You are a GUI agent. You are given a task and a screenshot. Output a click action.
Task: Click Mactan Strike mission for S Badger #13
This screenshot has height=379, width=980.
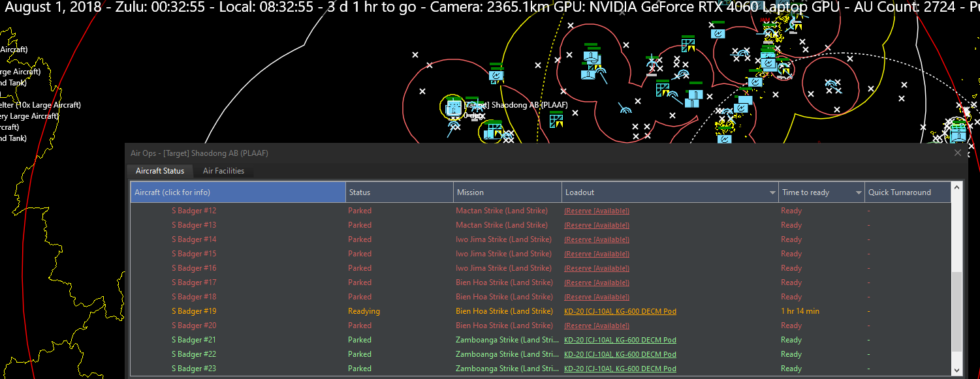coord(501,225)
